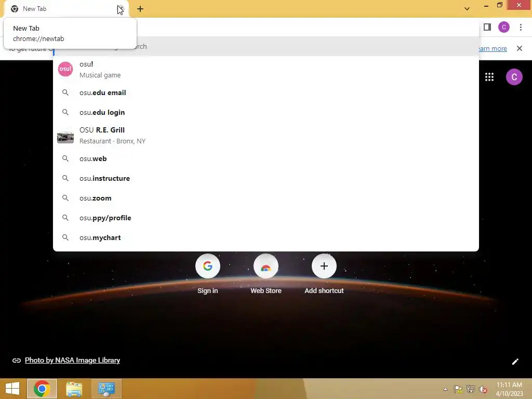Open the taskbar clock and date
This screenshot has width=532, height=399.
pyautogui.click(x=509, y=389)
